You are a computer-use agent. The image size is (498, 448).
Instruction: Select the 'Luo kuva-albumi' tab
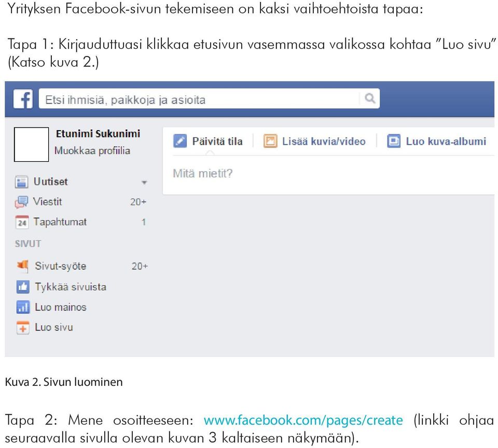coord(446,141)
